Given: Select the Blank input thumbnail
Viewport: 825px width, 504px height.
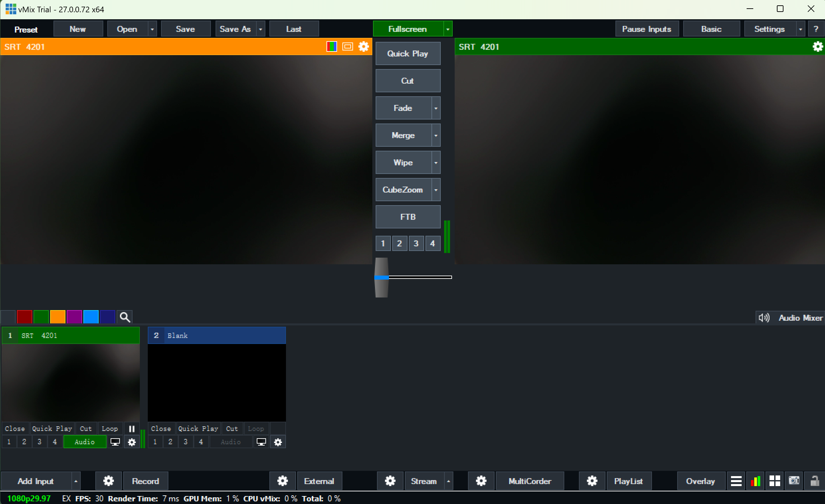Looking at the screenshot, I should [217, 382].
